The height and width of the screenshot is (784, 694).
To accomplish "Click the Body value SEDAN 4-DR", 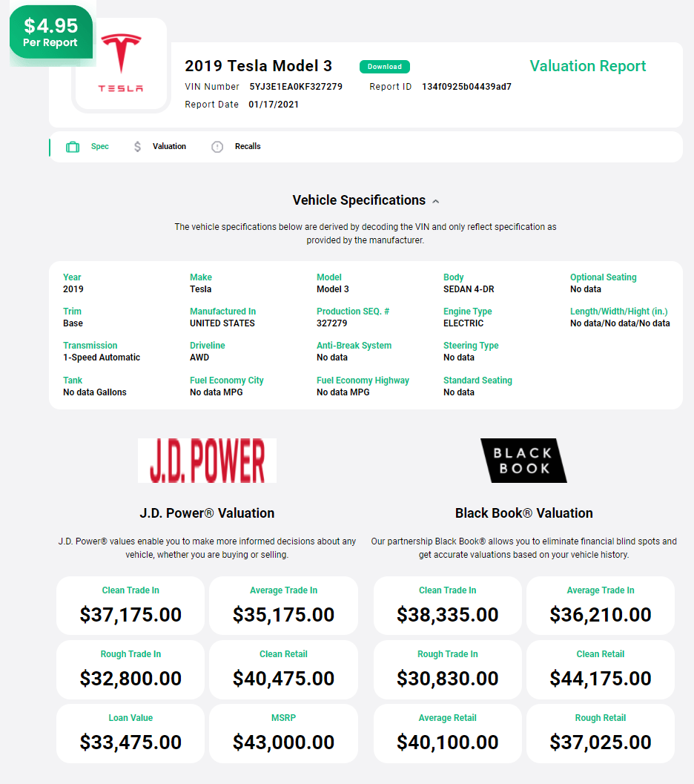I will pyautogui.click(x=469, y=289).
